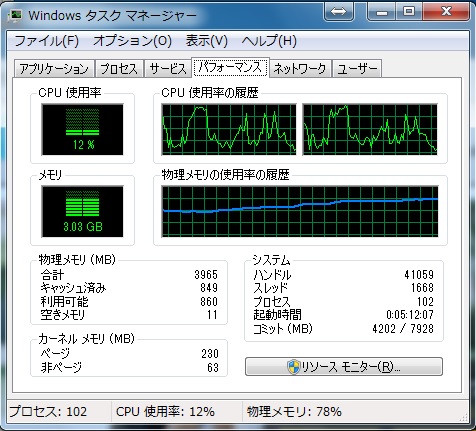Click the スレッド value 1668
This screenshot has width=476, height=431.
[422, 288]
